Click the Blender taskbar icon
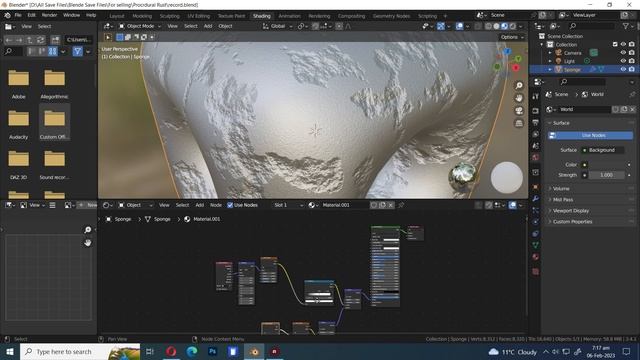 (254, 351)
